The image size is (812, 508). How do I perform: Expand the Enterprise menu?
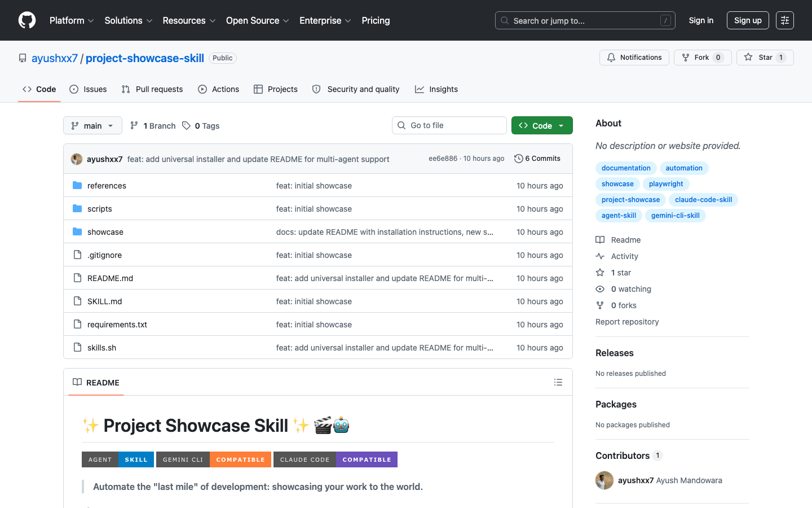[325, 20]
